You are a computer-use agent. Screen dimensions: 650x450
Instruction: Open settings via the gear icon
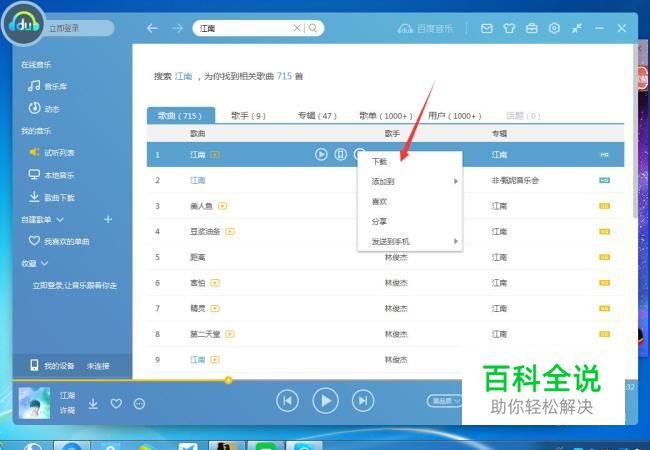[554, 28]
